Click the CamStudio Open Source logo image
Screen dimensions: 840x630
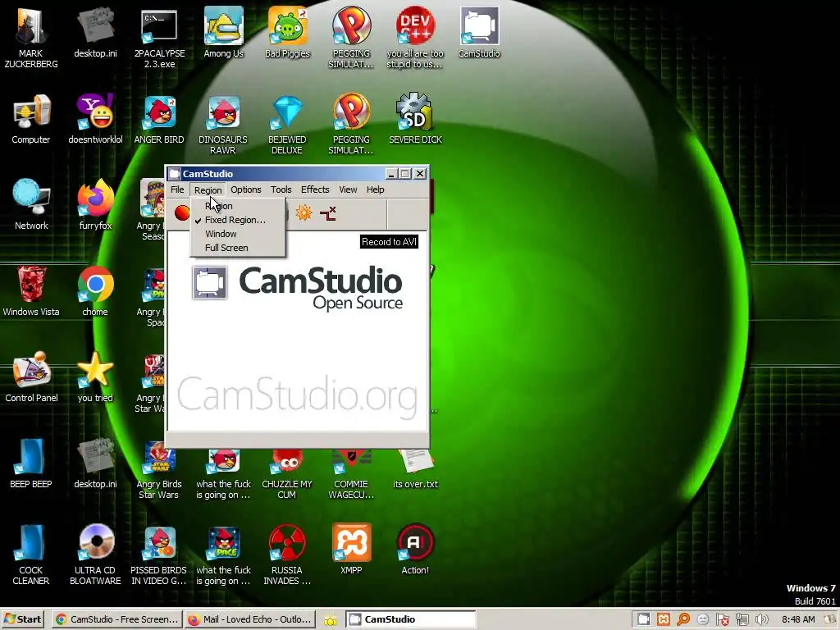[297, 288]
